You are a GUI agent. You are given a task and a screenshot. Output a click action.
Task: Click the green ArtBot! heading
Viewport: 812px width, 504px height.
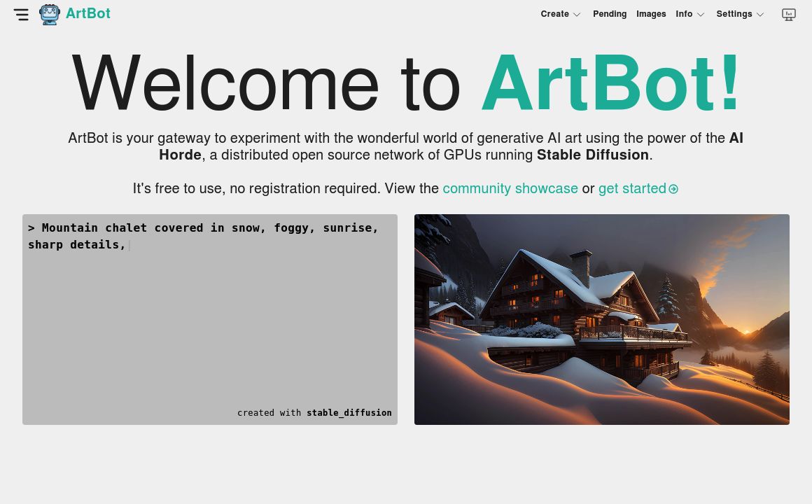click(x=610, y=82)
